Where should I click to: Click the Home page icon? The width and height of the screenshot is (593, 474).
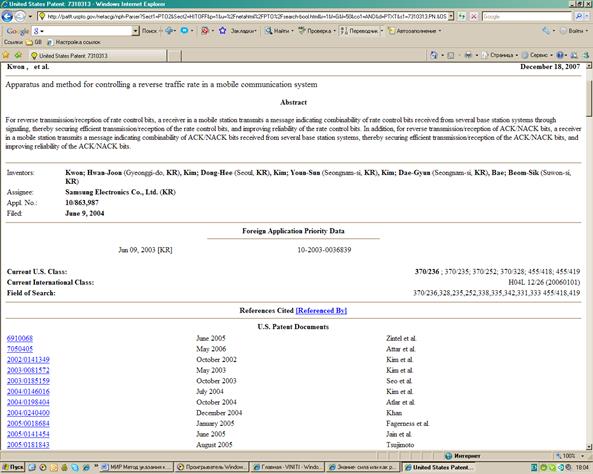[434, 56]
